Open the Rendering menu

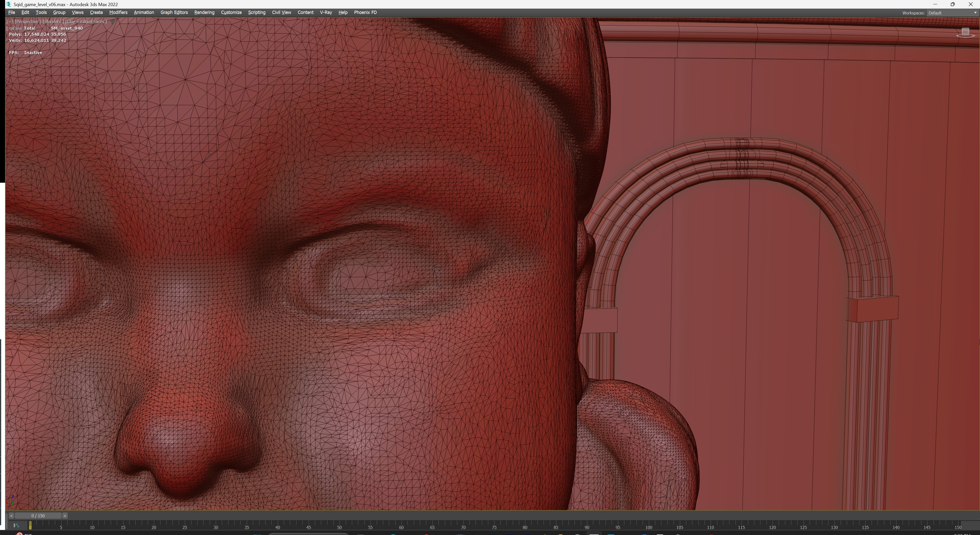coord(204,12)
